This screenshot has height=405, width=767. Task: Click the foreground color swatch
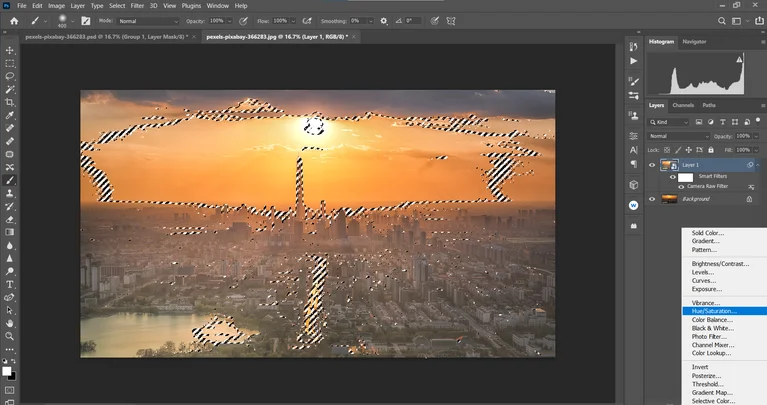8,370
